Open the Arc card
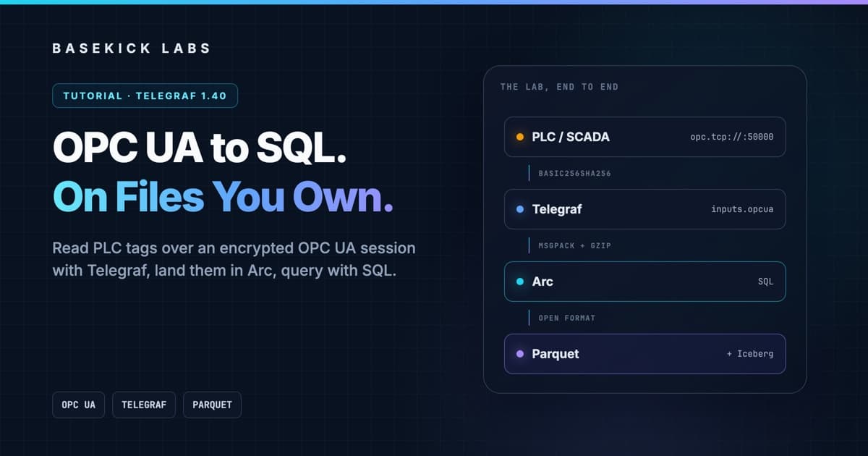The width and height of the screenshot is (868, 456). point(644,282)
